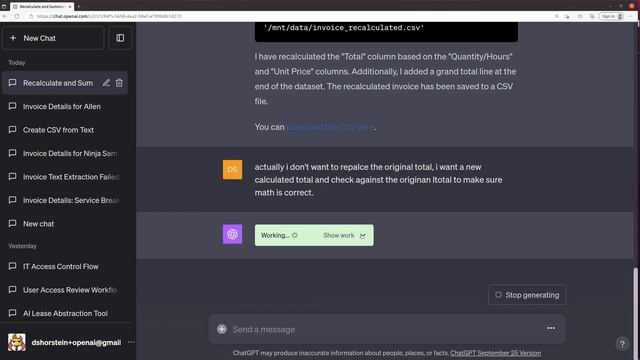Click the invoice_recalculated.csv code output block

386,32
